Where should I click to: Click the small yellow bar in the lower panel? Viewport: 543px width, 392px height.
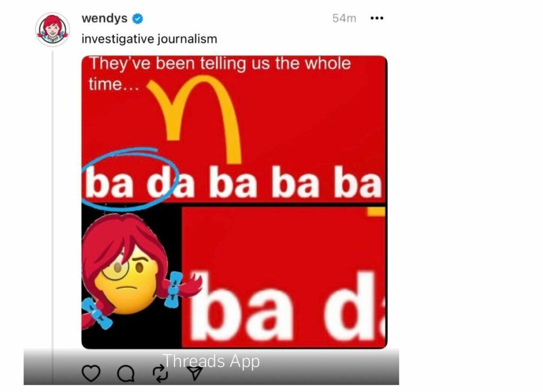(376, 211)
